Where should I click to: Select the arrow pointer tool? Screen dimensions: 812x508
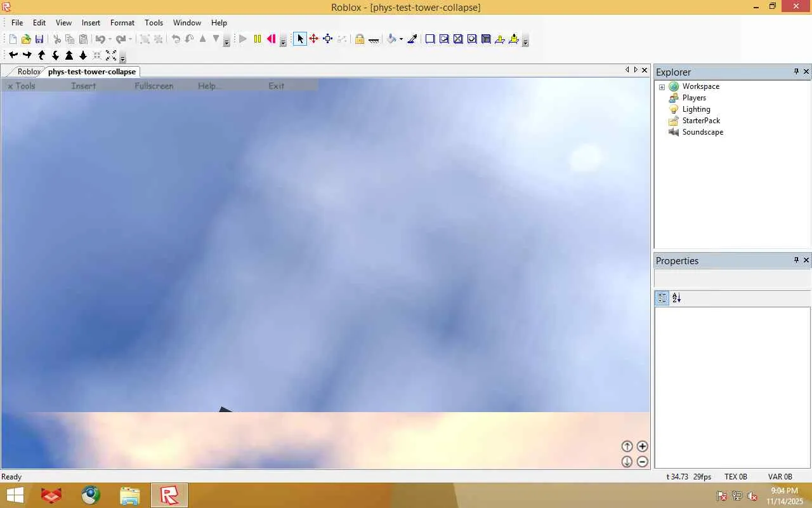[x=300, y=39]
